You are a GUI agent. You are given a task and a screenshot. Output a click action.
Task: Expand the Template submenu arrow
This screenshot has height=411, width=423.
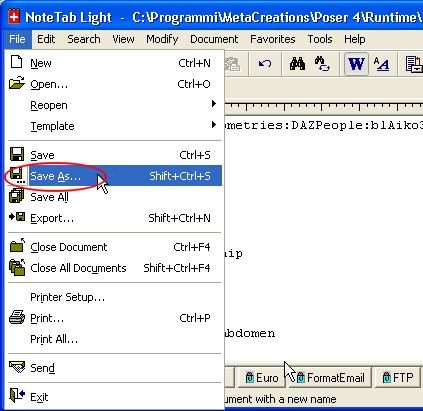(214, 125)
